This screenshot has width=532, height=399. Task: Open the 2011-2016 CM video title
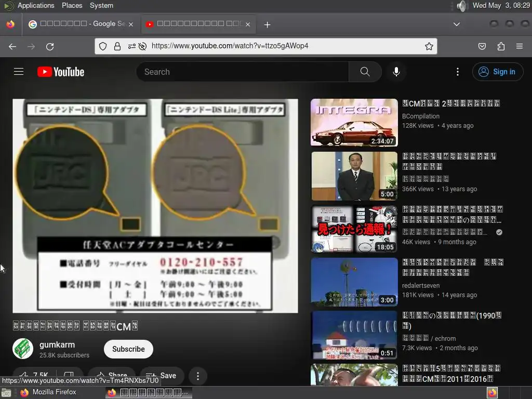click(451, 374)
